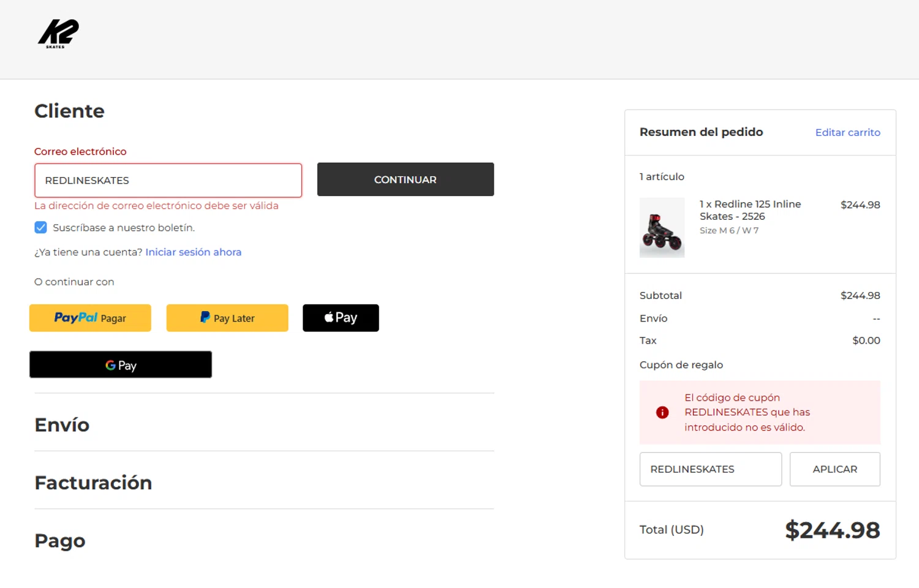Click the Subtotal row label
This screenshot has height=588, width=919.
(x=660, y=295)
